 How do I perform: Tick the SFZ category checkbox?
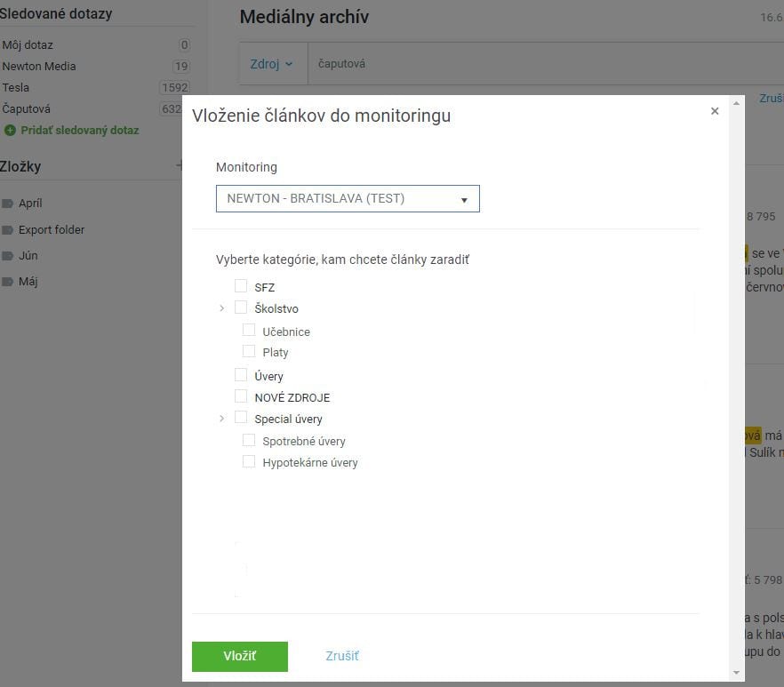[241, 286]
